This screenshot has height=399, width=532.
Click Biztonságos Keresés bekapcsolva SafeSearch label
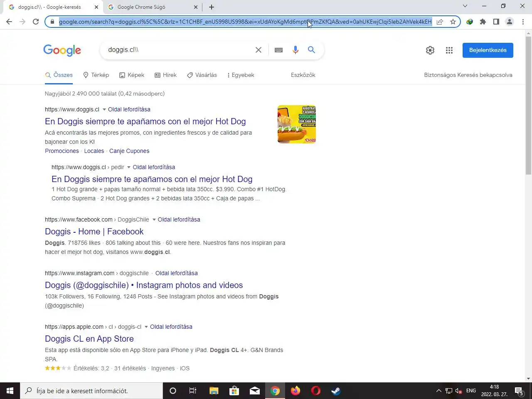coord(468,75)
